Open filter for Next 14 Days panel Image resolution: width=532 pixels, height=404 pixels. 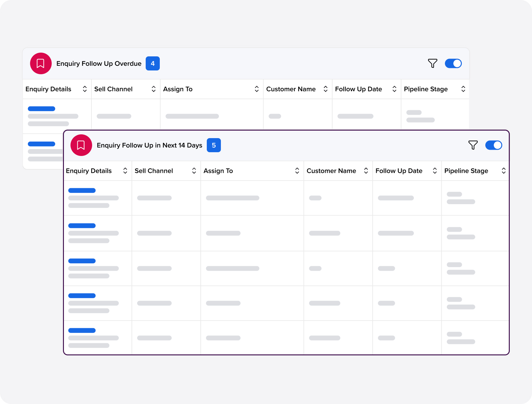[473, 145]
